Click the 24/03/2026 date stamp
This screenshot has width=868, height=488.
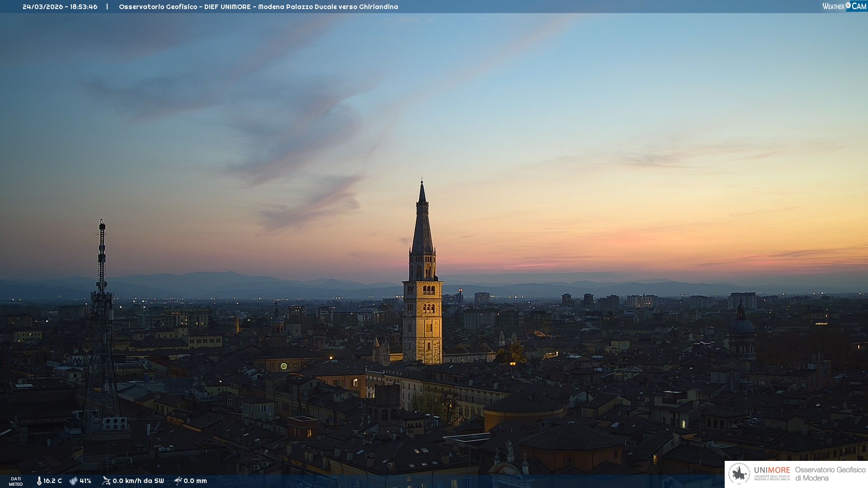pos(43,7)
